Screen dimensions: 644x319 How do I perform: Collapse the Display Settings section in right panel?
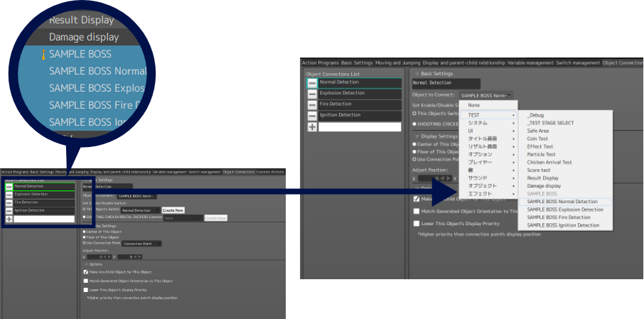(x=417, y=136)
